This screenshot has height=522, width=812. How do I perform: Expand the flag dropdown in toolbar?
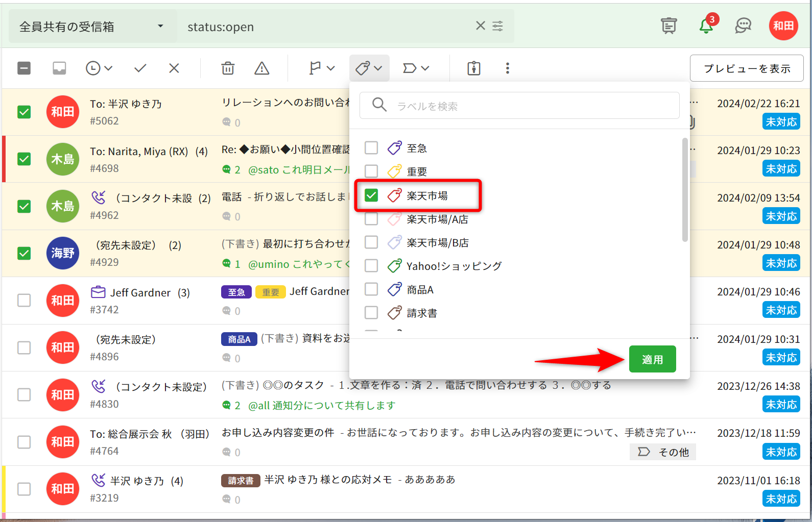pos(322,68)
